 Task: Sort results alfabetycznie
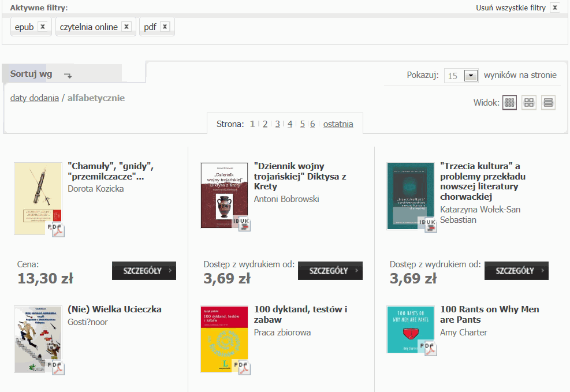pyautogui.click(x=96, y=98)
